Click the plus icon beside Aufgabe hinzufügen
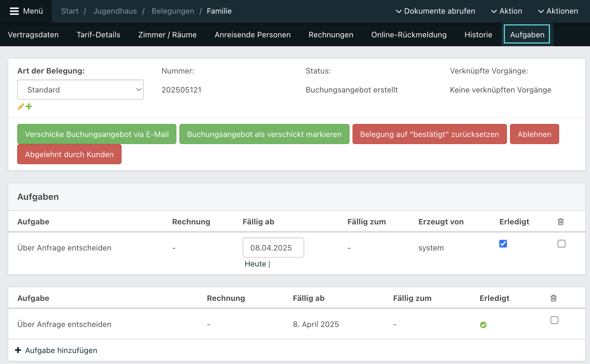Screen dimensions: 590x364 (18, 350)
